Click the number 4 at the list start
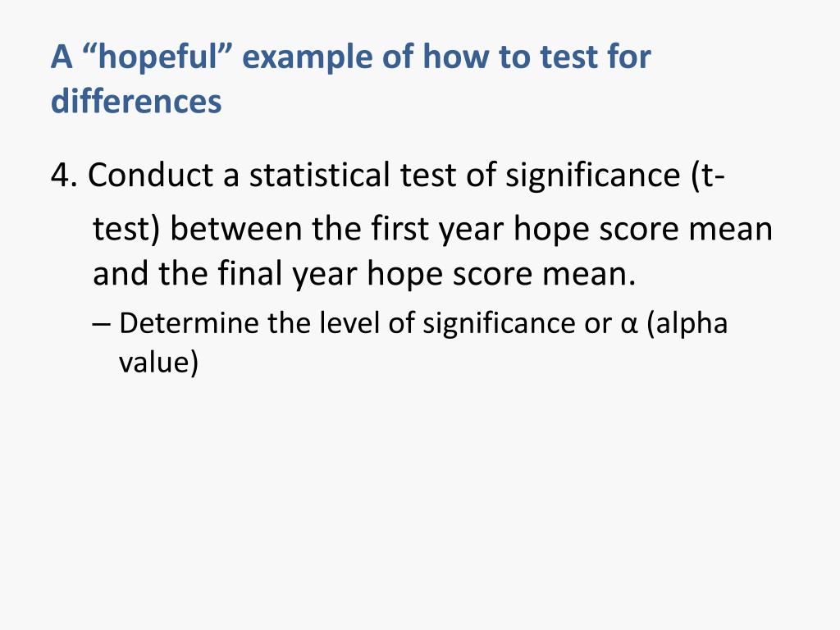The height and width of the screenshot is (630, 840). [x=61, y=176]
